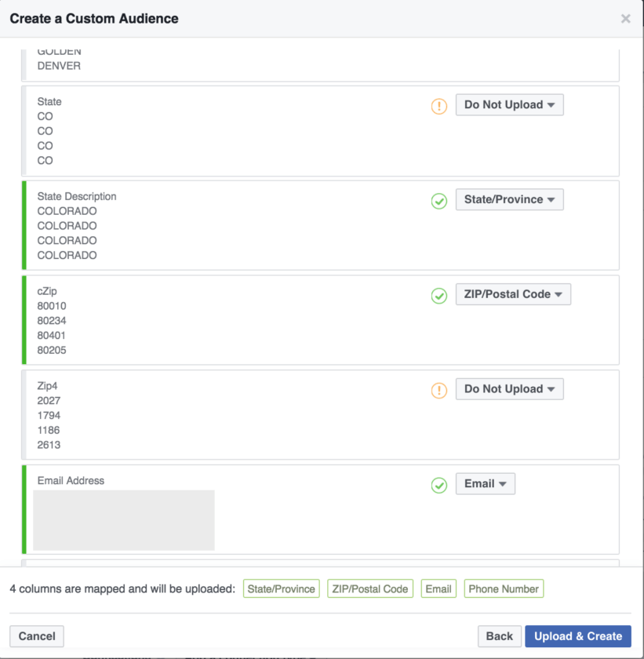The width and height of the screenshot is (644, 659).
Task: Click the State/Province tag in the mapped summary
Action: 281,588
